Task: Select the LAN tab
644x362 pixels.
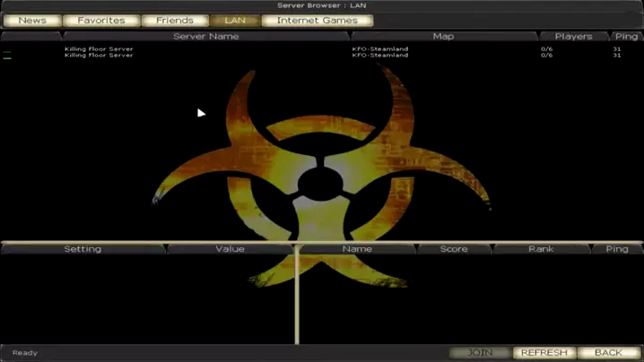Action: pos(234,20)
